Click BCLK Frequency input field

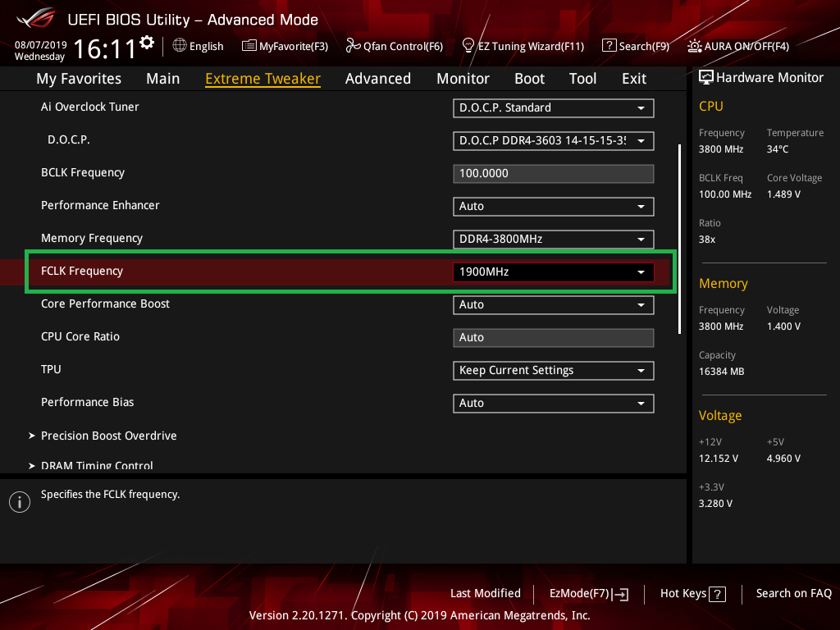coord(554,174)
